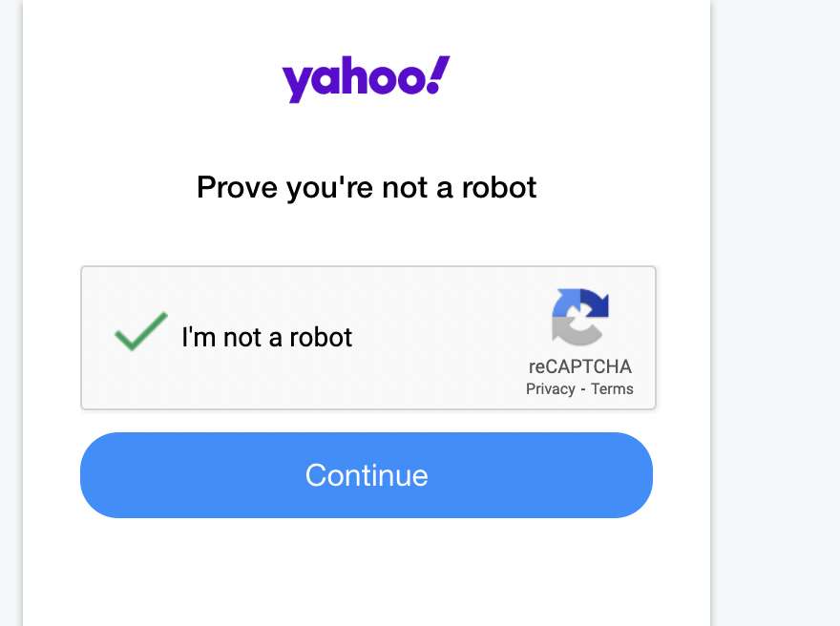Open the reCAPTCHA Terms link
This screenshot has width=840, height=626.
(612, 388)
